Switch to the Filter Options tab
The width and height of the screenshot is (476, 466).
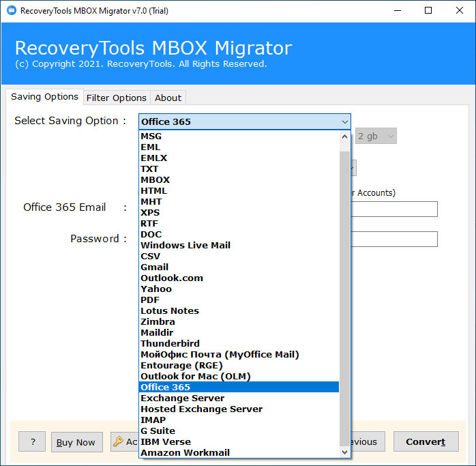117,98
